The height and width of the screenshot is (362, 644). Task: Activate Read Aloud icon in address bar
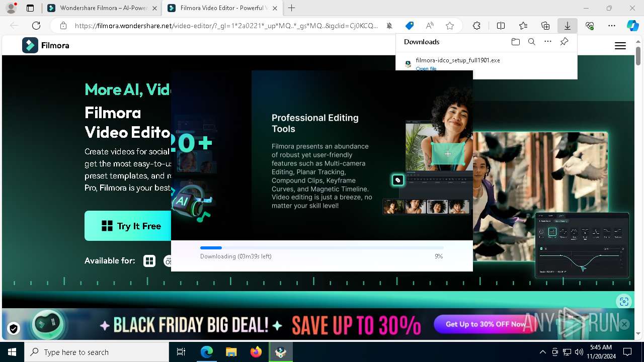click(x=430, y=26)
